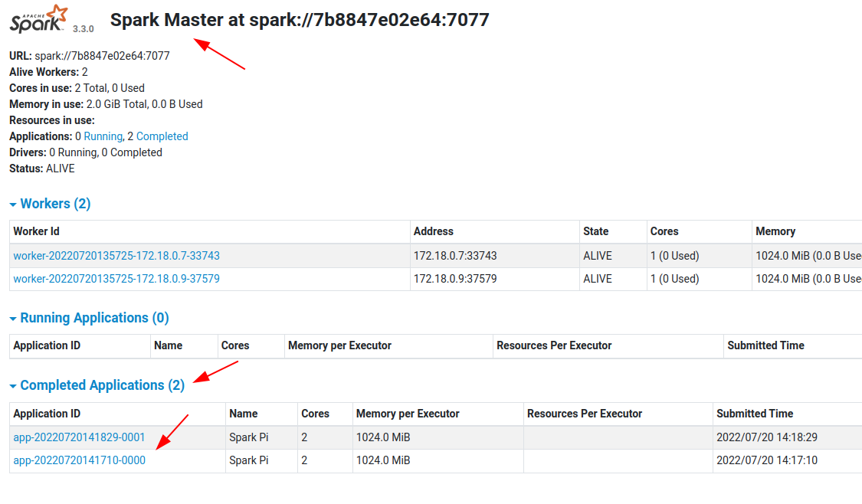The image size is (862, 504).
Task: Click memory value for worker 172.18.0.7
Action: 808,256
